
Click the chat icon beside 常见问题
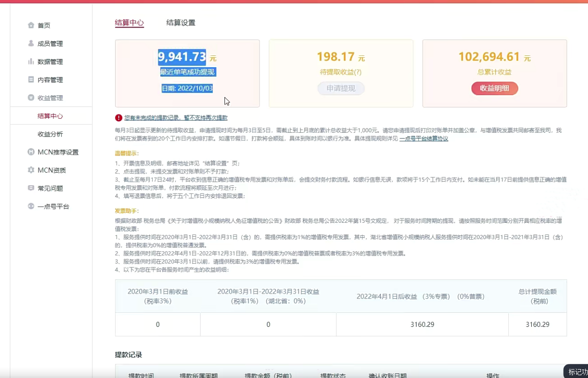(31, 188)
